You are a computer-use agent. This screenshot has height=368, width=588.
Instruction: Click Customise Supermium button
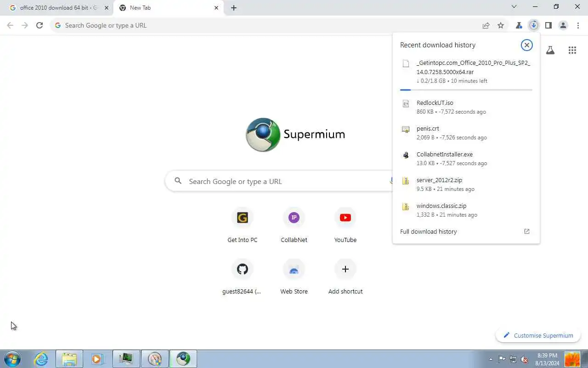pos(538,335)
